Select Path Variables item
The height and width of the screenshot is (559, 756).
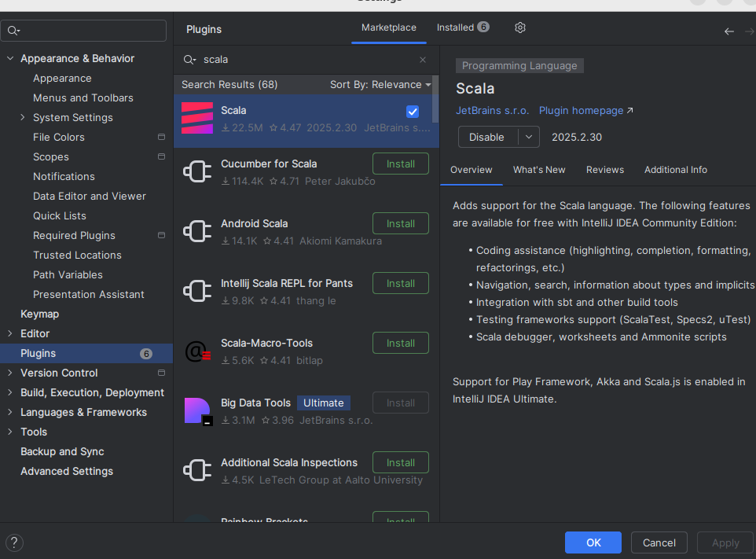click(x=68, y=275)
